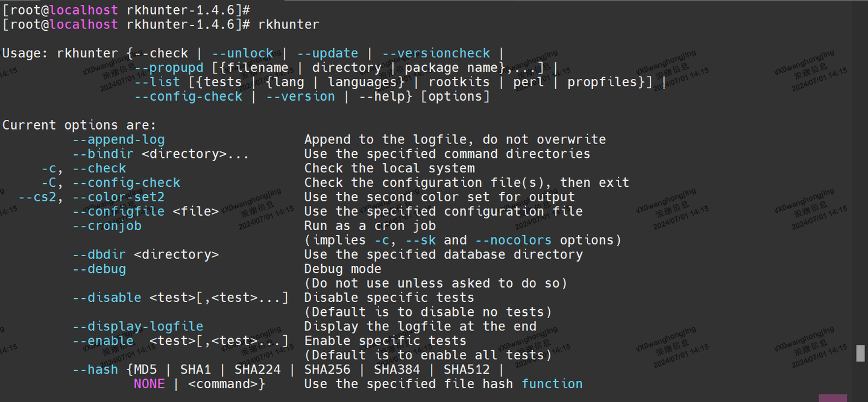Click the --update option in the usage line
The height and width of the screenshot is (402, 868).
327,53
